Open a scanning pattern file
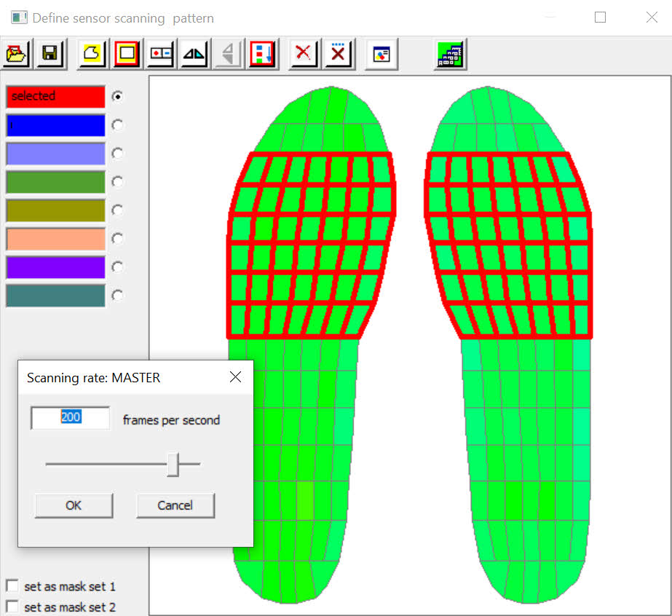 click(x=16, y=54)
